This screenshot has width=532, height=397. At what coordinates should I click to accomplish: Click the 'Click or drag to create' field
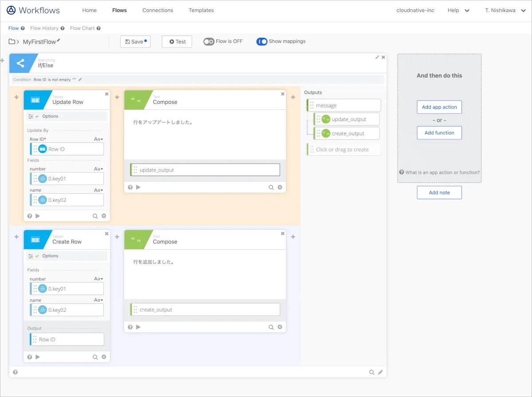[344, 149]
